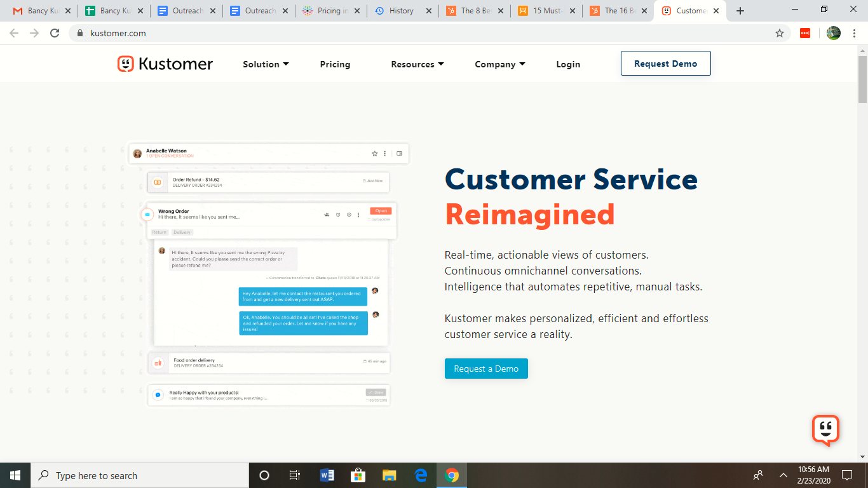Screen dimensions: 868x488
Task: Close the active Kustomer tab
Action: pos(716,11)
